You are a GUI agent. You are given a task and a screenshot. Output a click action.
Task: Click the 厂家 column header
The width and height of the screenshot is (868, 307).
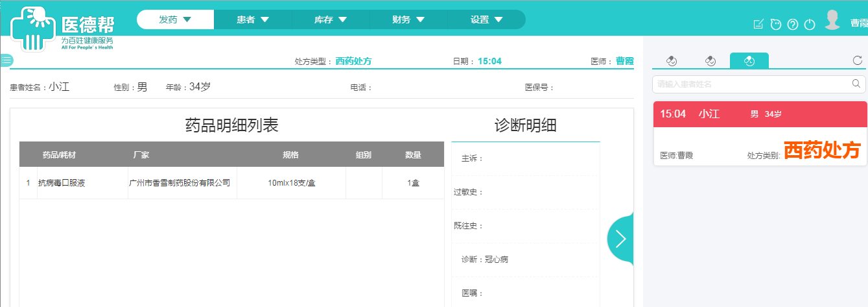pos(141,154)
